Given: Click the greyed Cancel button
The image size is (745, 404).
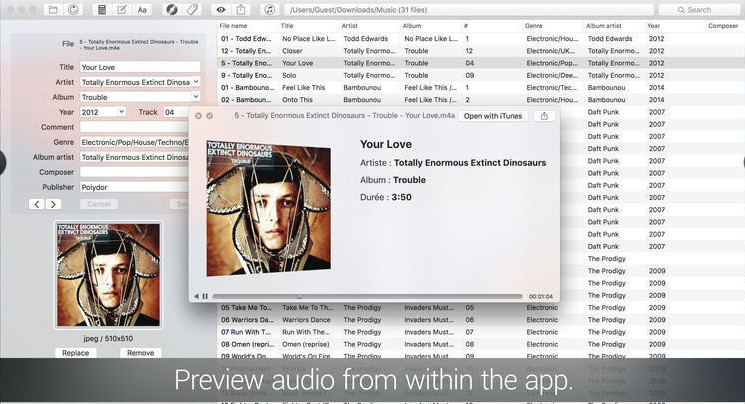Looking at the screenshot, I should (x=99, y=204).
